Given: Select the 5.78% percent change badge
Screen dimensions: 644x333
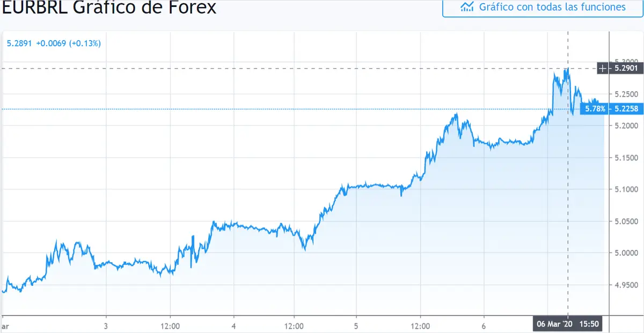Looking at the screenshot, I should click(x=595, y=109).
